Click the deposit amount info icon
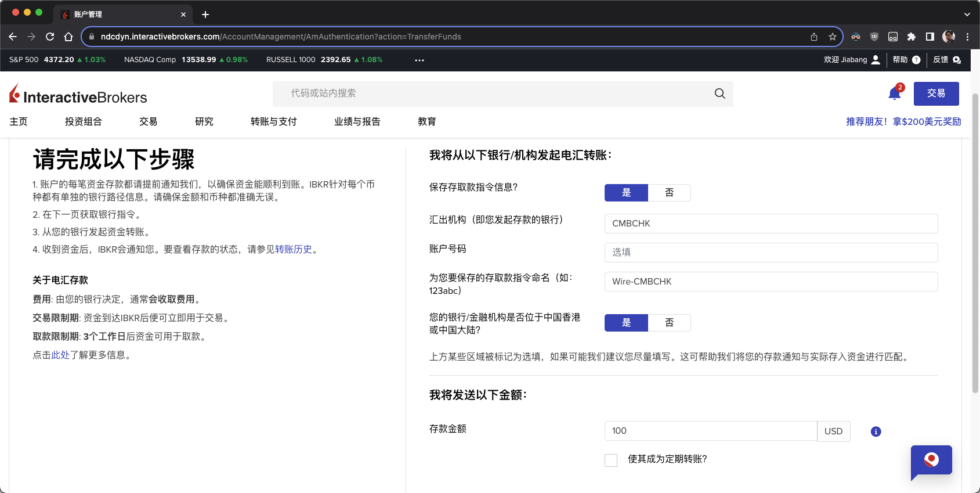The image size is (980, 493). [876, 431]
